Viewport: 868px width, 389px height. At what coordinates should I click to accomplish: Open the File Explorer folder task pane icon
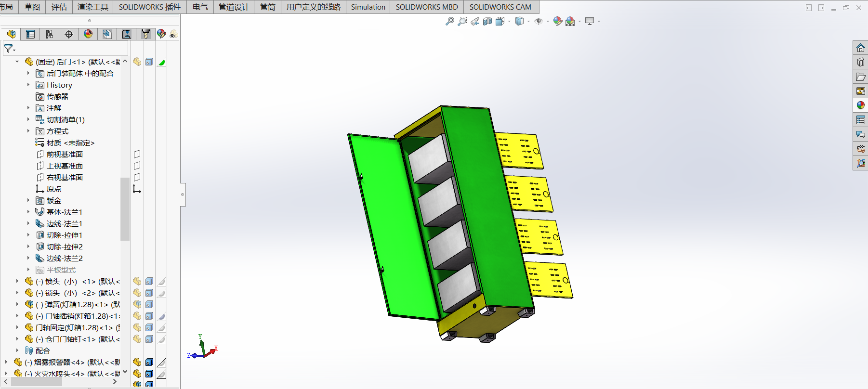[861, 77]
